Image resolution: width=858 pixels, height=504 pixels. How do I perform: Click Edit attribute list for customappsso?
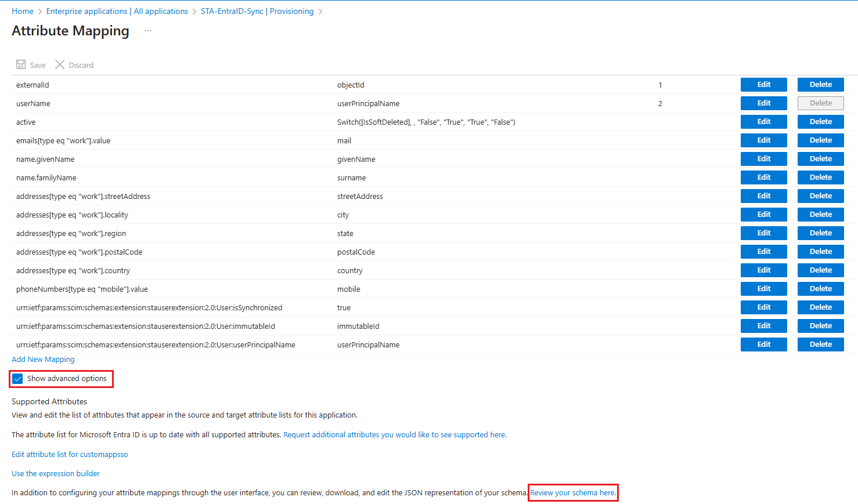coord(70,455)
